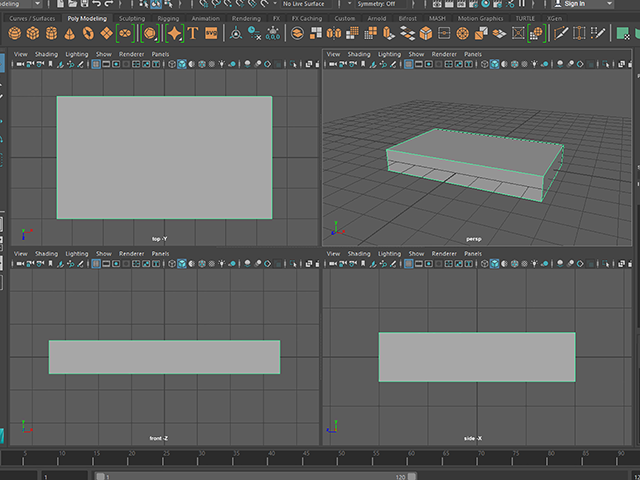Switch to the Animation shelf tab
Image resolution: width=640 pixels, height=480 pixels.
(205, 18)
